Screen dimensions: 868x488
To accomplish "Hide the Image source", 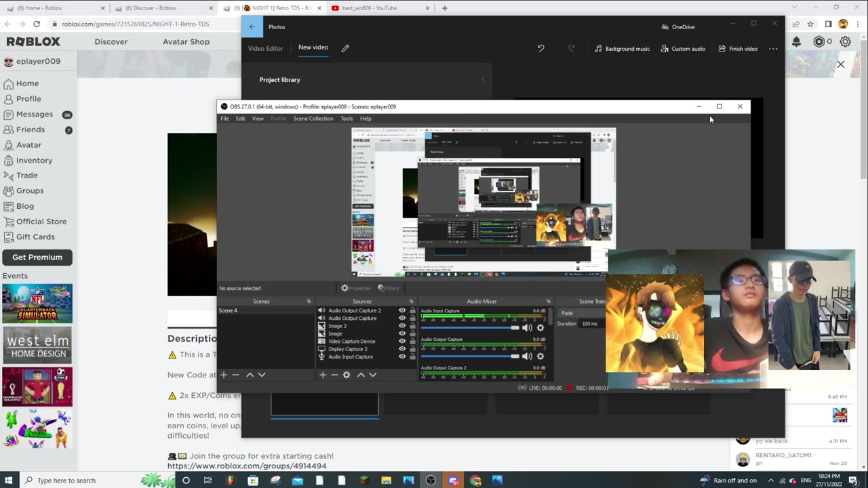I will (x=402, y=333).
